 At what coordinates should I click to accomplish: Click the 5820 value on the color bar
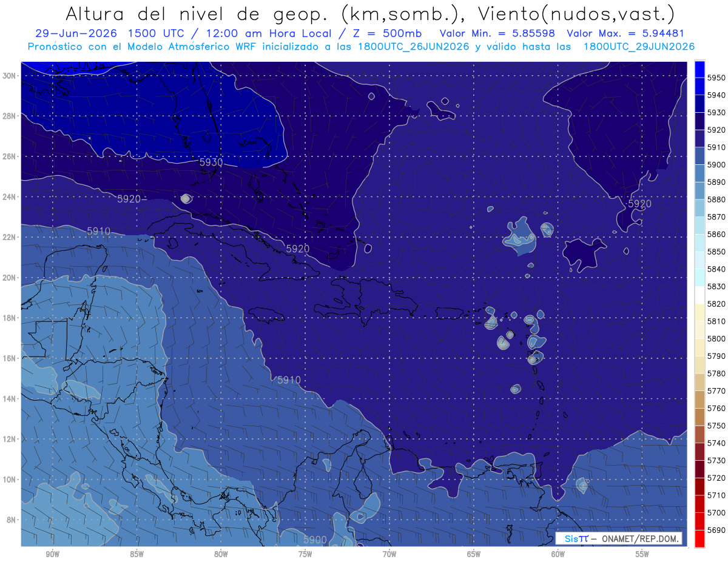tap(716, 304)
